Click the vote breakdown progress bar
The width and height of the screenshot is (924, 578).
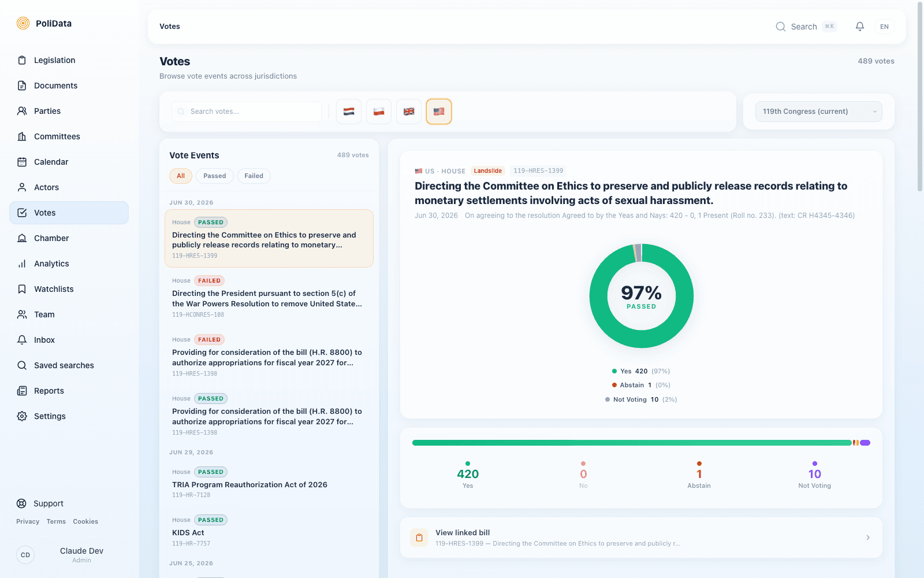click(641, 443)
